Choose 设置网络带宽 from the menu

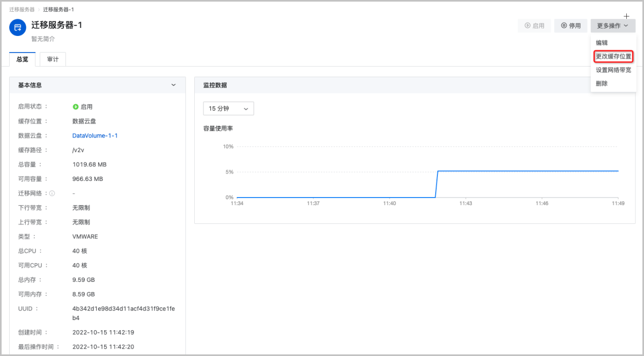(613, 70)
